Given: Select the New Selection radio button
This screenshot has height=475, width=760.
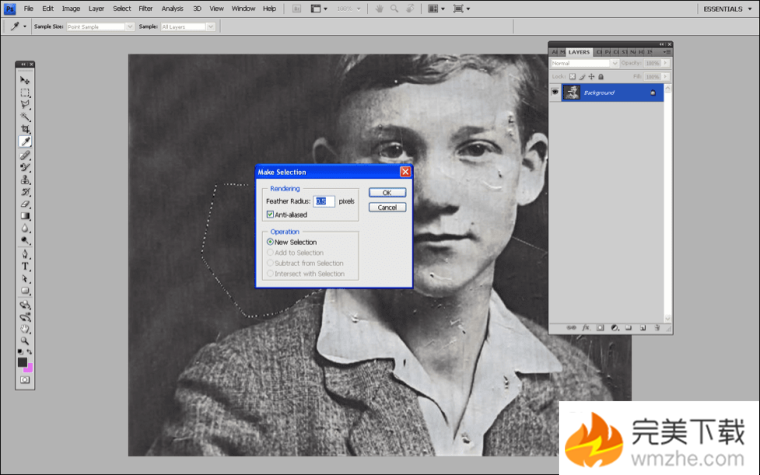Looking at the screenshot, I should coord(270,242).
